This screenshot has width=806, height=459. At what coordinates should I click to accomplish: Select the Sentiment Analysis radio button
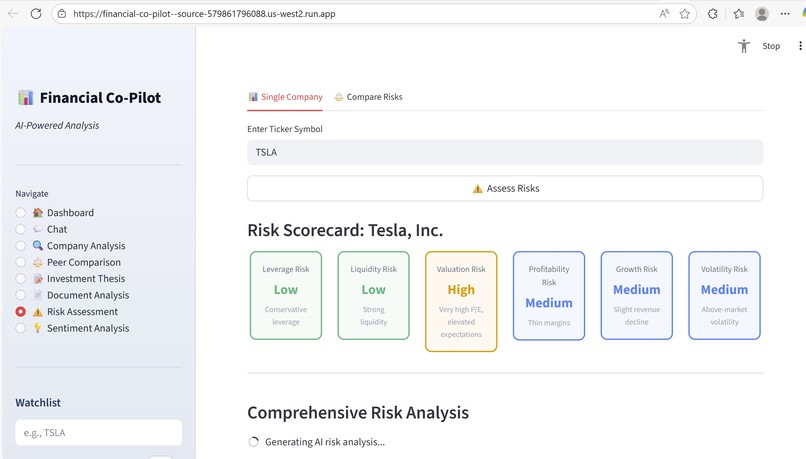tap(21, 328)
